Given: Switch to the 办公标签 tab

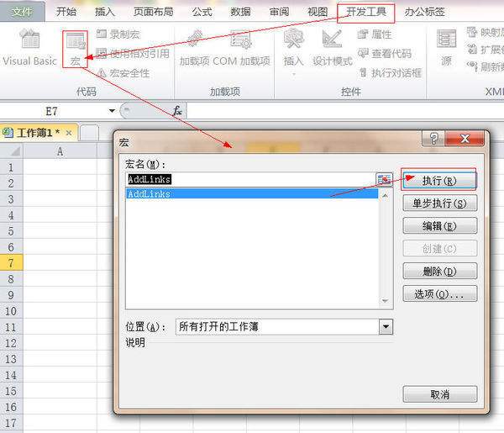Looking at the screenshot, I should [424, 12].
